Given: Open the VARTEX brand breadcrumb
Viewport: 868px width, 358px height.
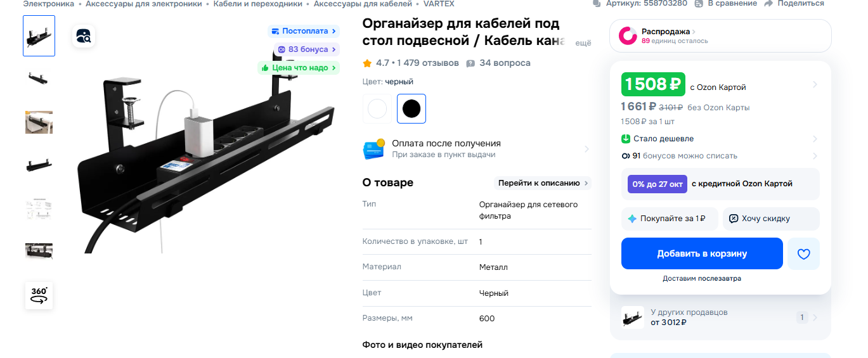Looking at the screenshot, I should click(439, 4).
